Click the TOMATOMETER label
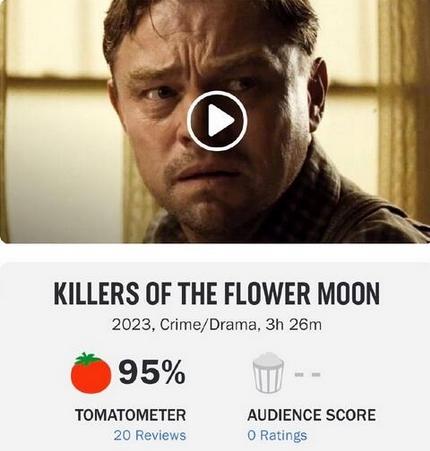 coord(130,415)
